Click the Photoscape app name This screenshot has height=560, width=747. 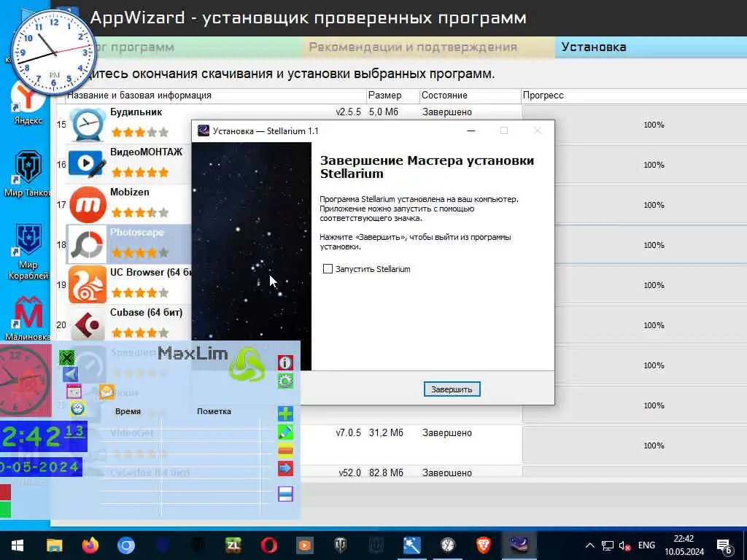(136, 232)
